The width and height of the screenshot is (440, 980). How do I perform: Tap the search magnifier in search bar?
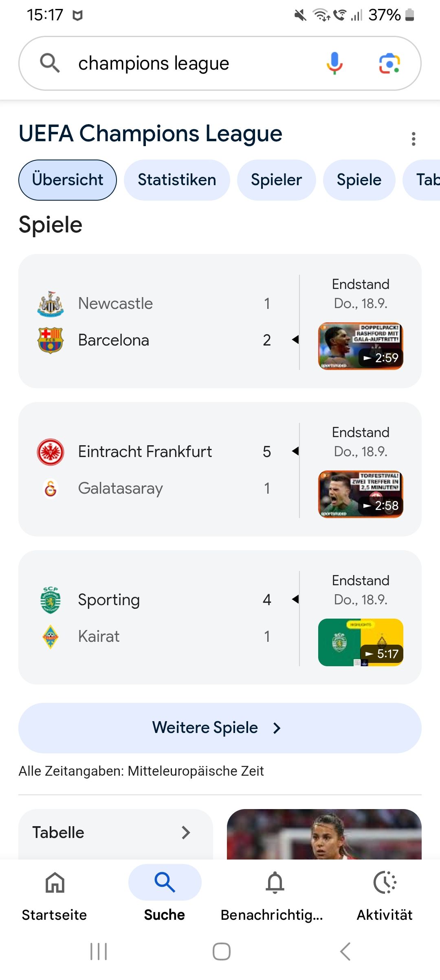pos(50,63)
